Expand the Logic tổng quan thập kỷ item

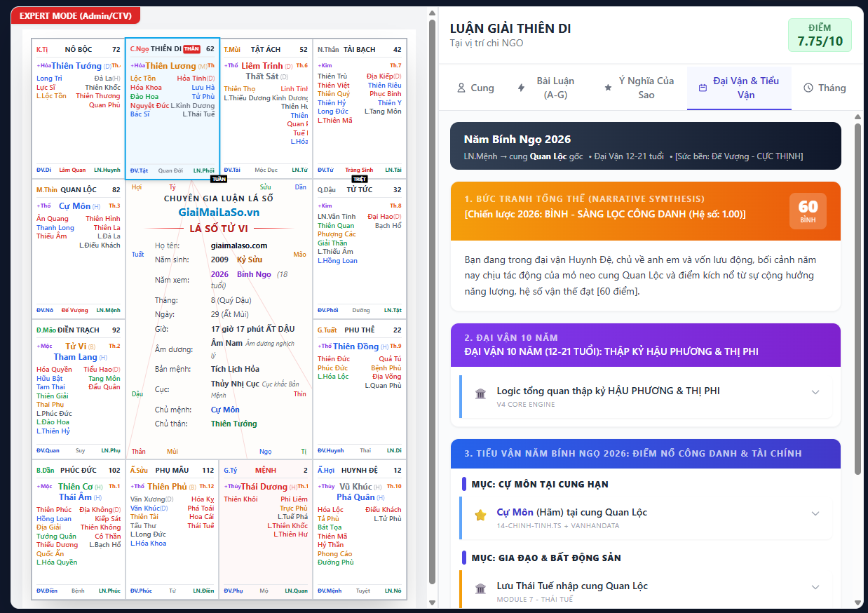click(815, 392)
